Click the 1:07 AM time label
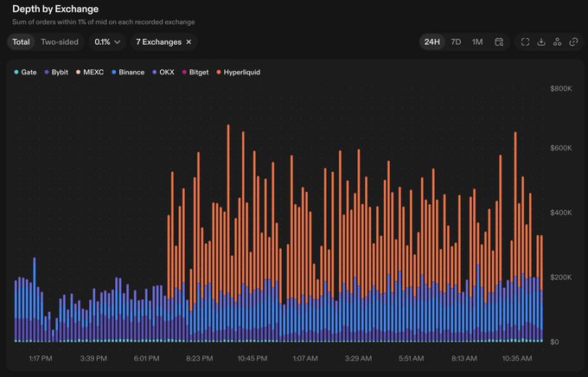This screenshot has width=588, height=377. pyautogui.click(x=305, y=358)
